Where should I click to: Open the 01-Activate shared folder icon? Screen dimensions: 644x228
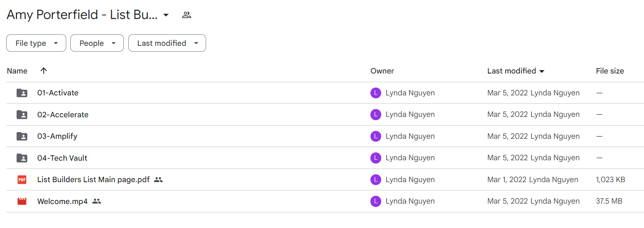pos(22,93)
